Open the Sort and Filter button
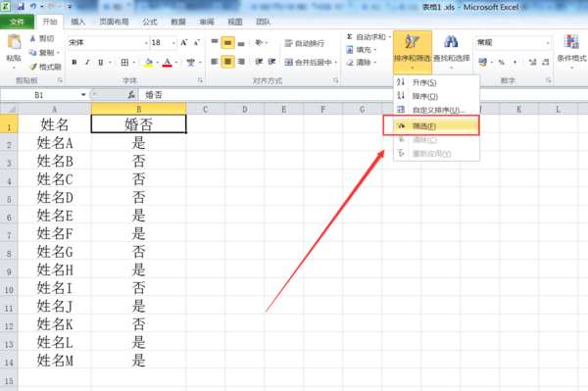 pyautogui.click(x=413, y=52)
